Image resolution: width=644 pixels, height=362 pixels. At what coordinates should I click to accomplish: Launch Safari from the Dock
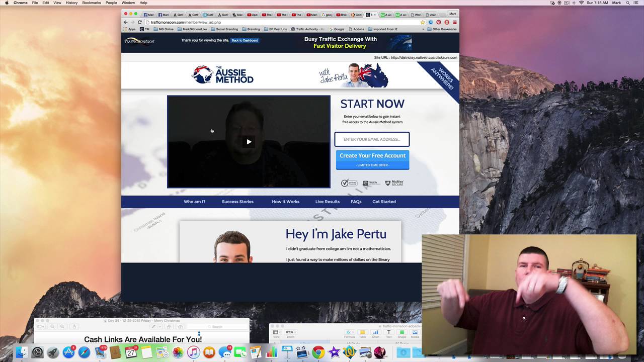coord(84,352)
